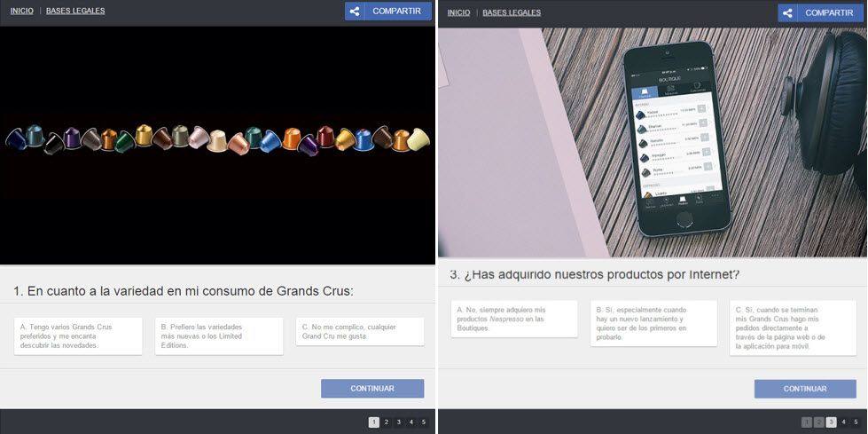This screenshot has height=434, width=868.
Task: Open INICIO link in the left panel
Action: pos(21,11)
